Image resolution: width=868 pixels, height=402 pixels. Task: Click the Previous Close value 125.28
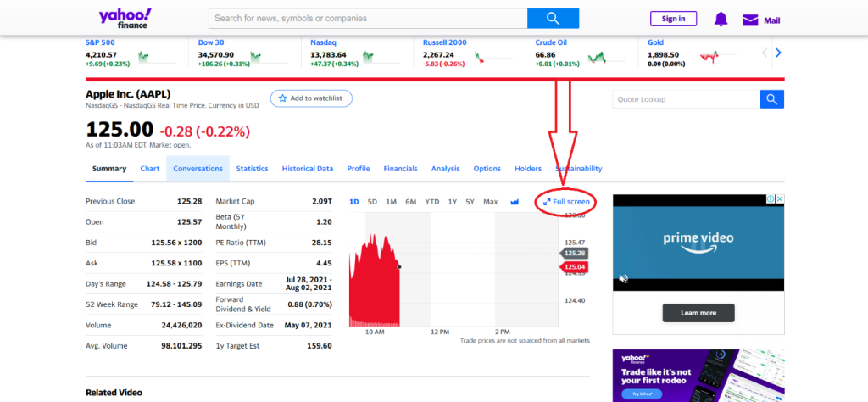click(x=189, y=201)
